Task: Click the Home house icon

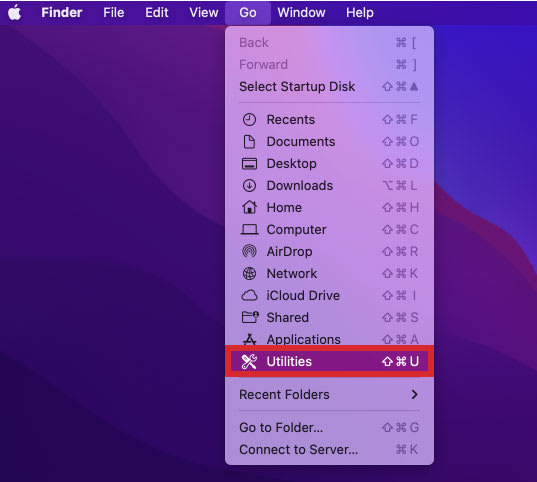Action: (249, 207)
